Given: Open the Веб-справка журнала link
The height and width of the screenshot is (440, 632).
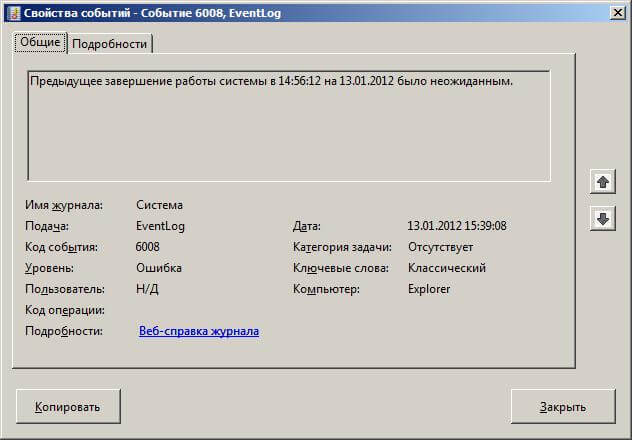Looking at the screenshot, I should click(199, 331).
